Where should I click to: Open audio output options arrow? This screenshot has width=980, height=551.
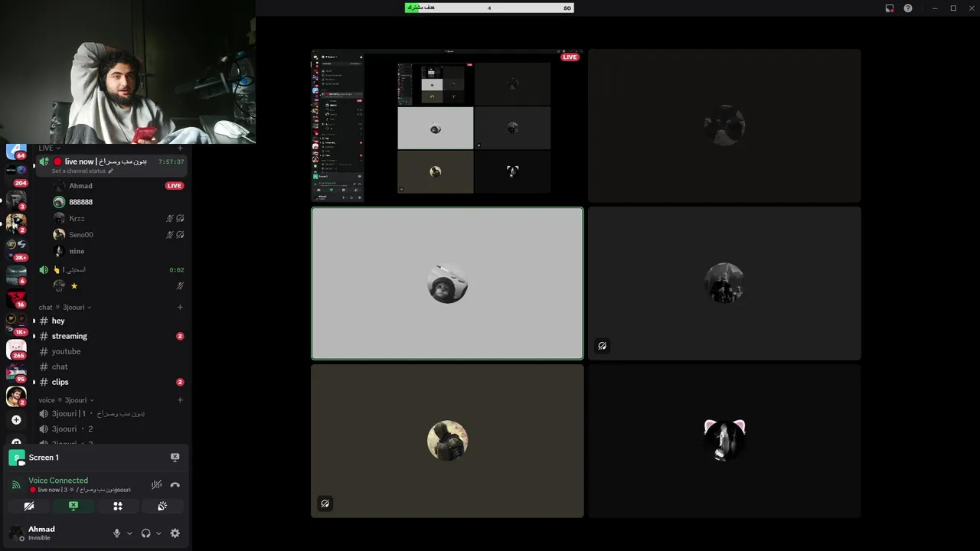coord(158,533)
